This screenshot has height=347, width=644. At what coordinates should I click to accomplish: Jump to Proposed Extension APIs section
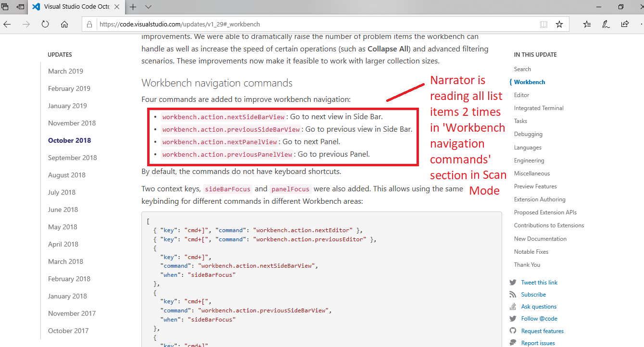click(x=545, y=212)
